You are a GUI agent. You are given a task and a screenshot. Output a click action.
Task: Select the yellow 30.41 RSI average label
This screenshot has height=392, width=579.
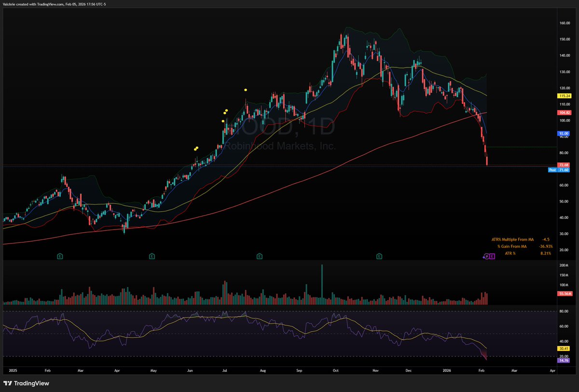pos(565,349)
